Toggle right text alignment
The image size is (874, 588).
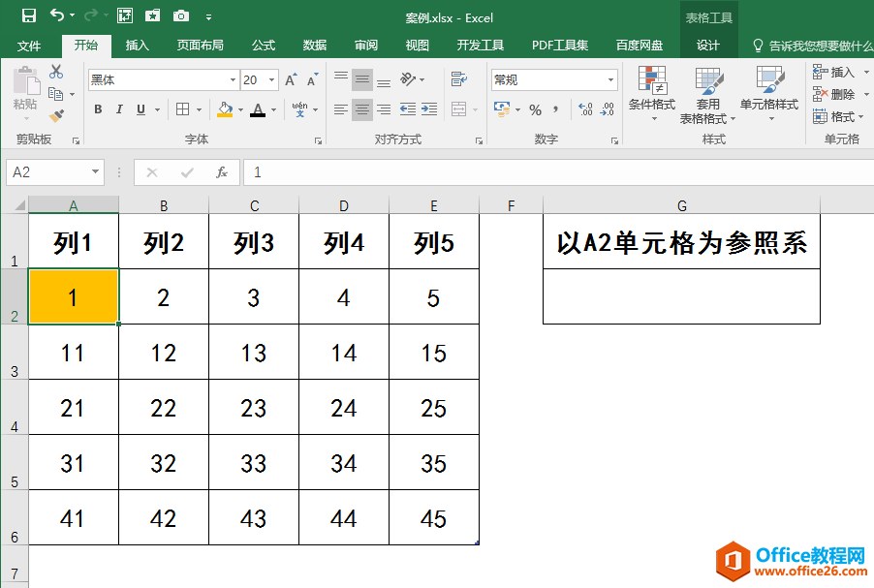pyautogui.click(x=384, y=109)
